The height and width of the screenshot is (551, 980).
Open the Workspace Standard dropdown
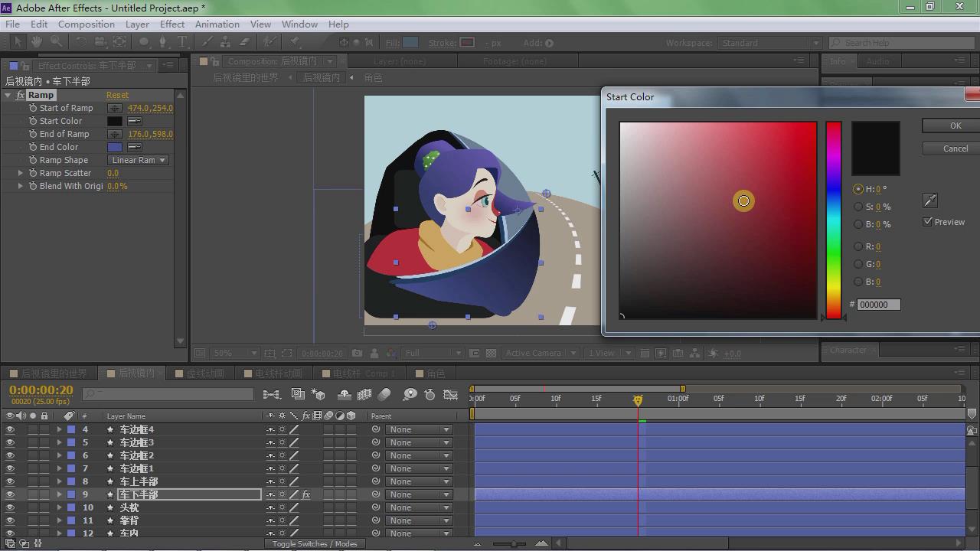[x=770, y=43]
